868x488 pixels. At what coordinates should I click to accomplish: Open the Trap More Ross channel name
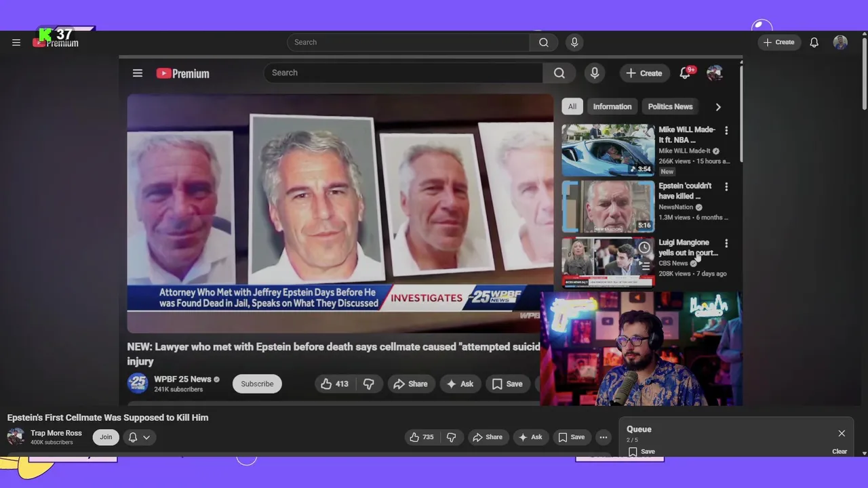tap(56, 433)
